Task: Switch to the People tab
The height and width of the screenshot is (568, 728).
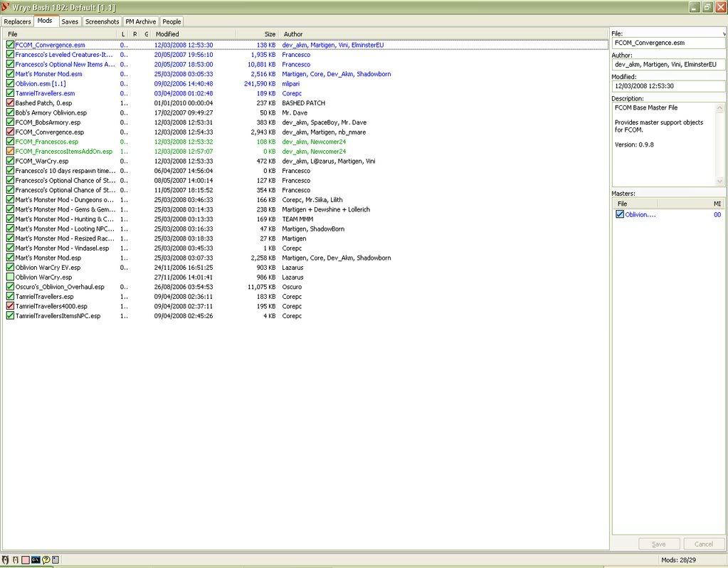Action: point(172,21)
